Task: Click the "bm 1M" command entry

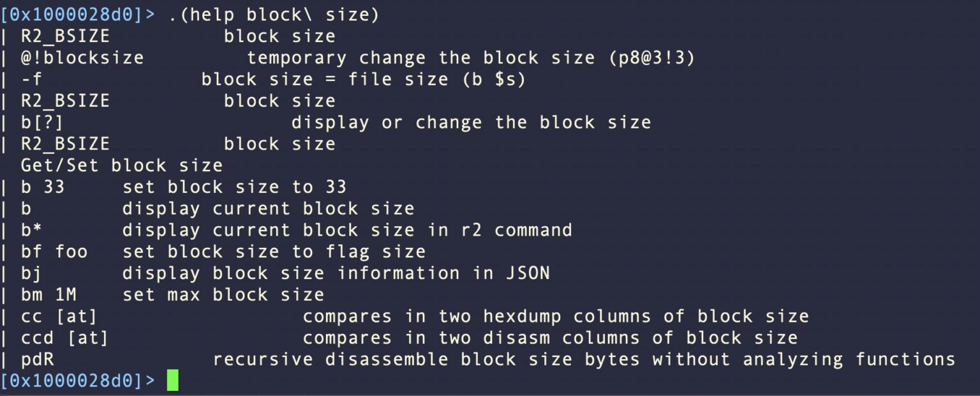Action: click(x=54, y=295)
